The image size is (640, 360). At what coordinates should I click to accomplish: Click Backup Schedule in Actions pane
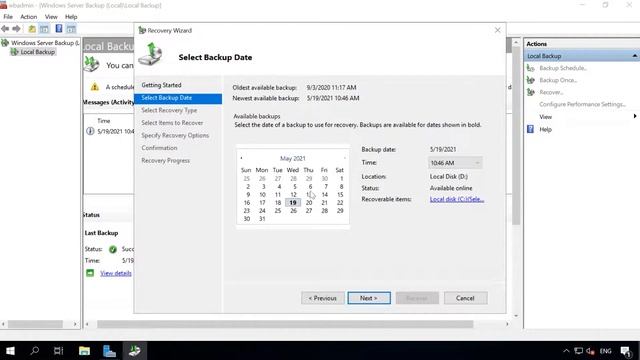(563, 68)
